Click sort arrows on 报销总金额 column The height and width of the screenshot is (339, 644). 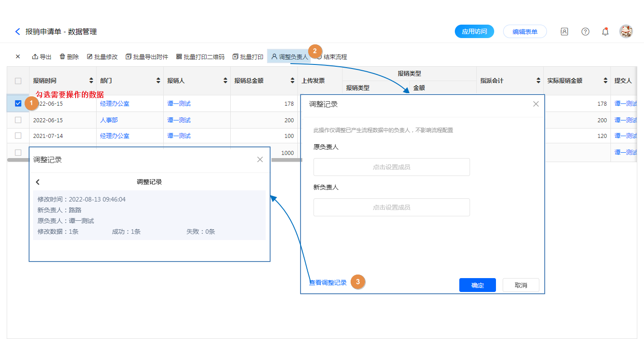tap(292, 81)
